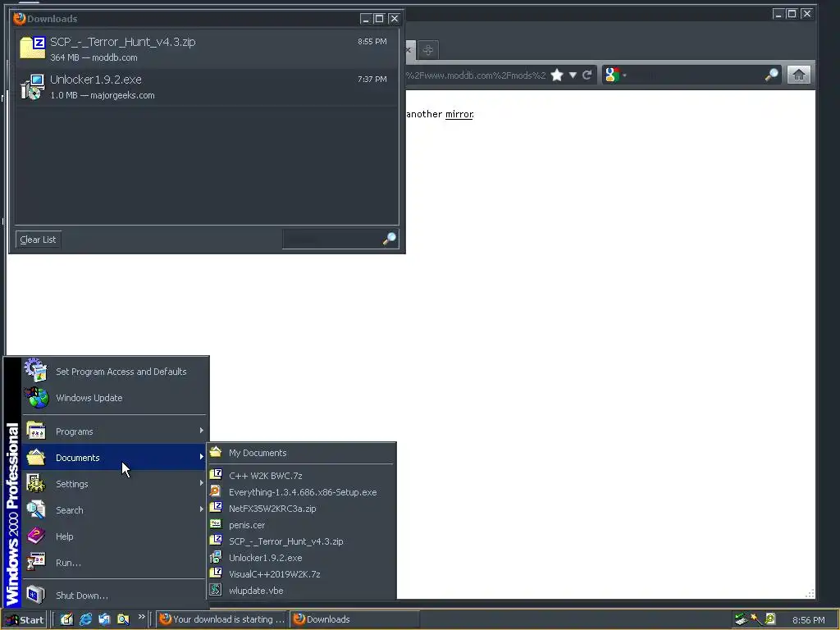Viewport: 840px width, 630px height.
Task: Open the Search submenu
Action: [115, 510]
